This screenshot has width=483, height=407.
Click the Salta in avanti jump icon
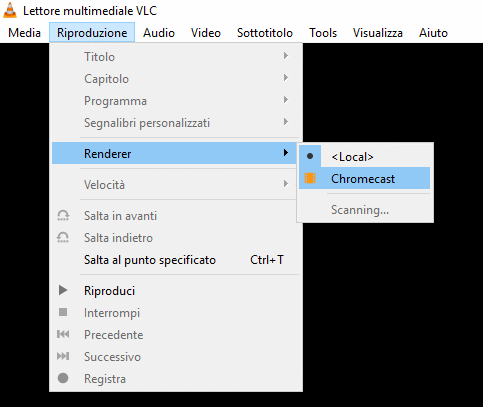(x=63, y=215)
